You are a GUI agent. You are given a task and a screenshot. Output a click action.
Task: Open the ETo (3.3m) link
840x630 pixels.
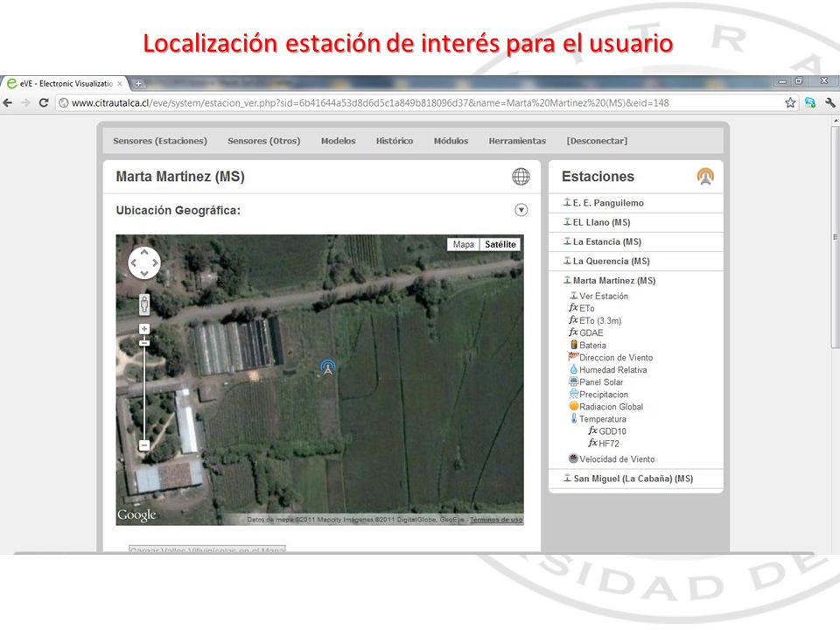pos(600,320)
